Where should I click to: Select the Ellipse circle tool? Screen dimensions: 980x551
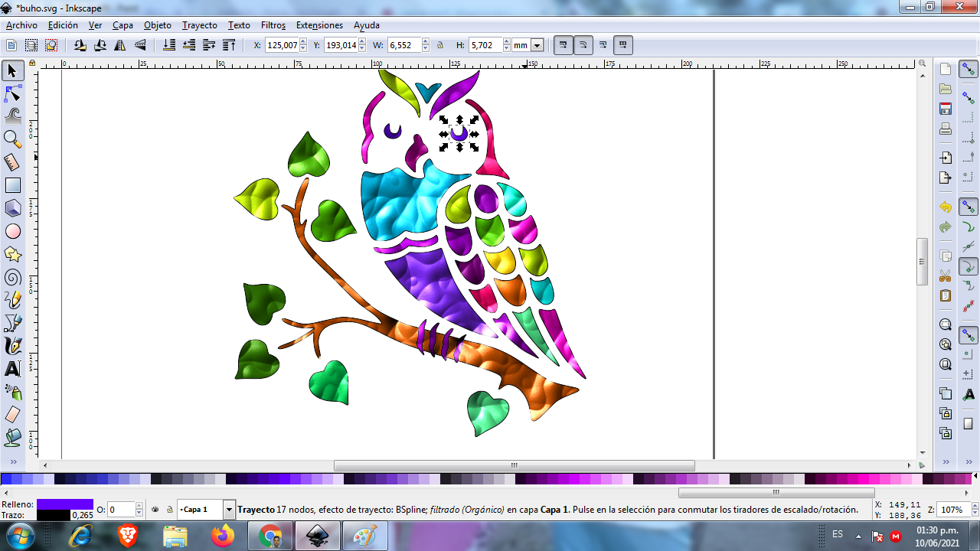pos(12,231)
